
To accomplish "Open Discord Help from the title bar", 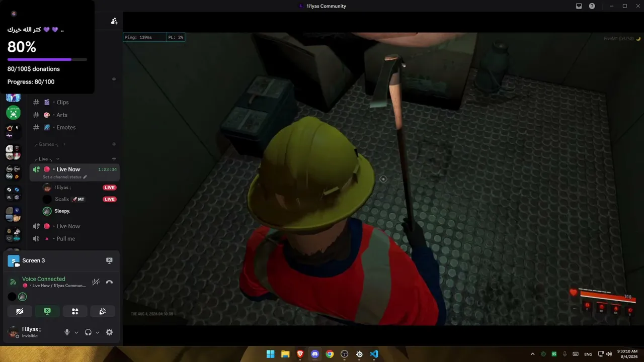I will pos(592,6).
